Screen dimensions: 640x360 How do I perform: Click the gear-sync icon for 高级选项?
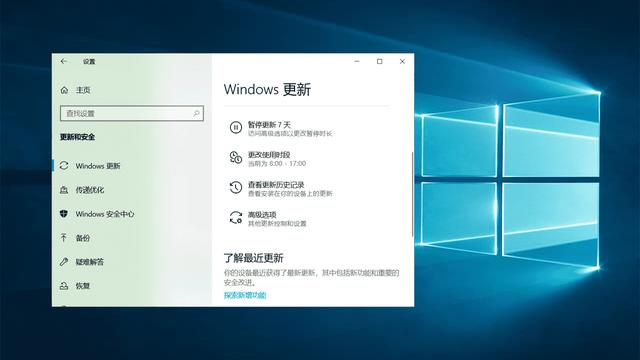pos(236,218)
